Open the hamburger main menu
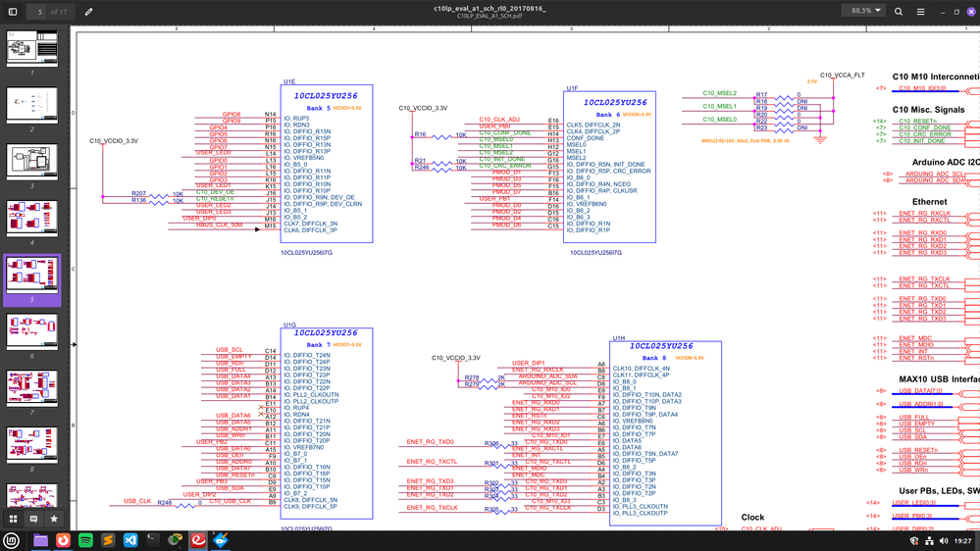The width and height of the screenshot is (980, 551). click(920, 12)
